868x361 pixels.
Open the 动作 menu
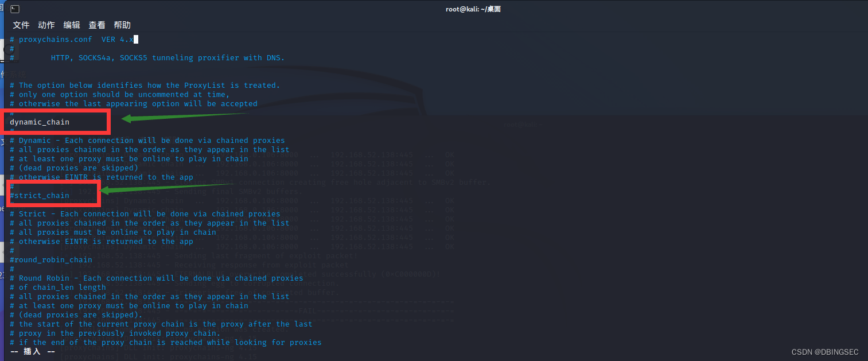pos(46,25)
